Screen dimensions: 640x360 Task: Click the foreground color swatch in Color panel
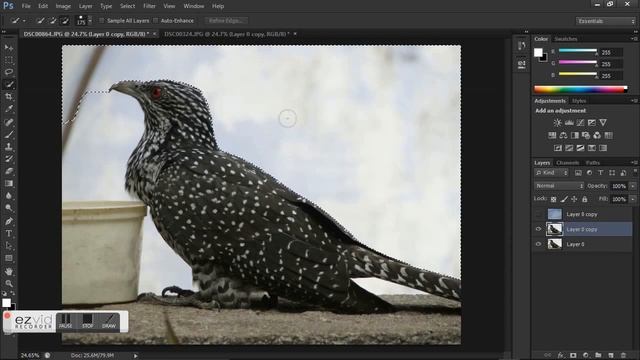(x=538, y=52)
